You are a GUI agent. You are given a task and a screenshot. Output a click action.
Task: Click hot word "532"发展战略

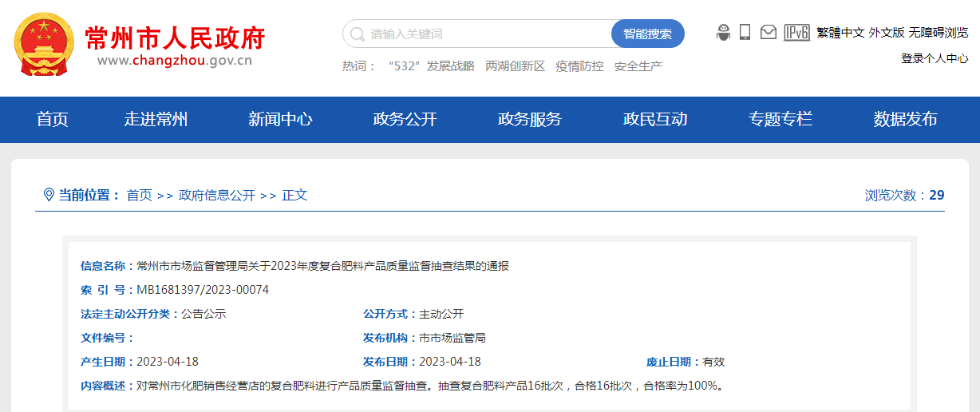pyautogui.click(x=431, y=66)
